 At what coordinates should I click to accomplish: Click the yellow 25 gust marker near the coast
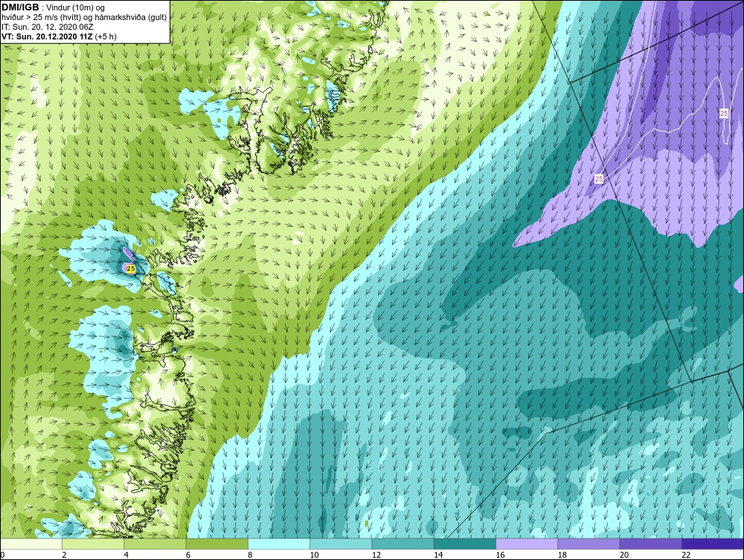(131, 268)
